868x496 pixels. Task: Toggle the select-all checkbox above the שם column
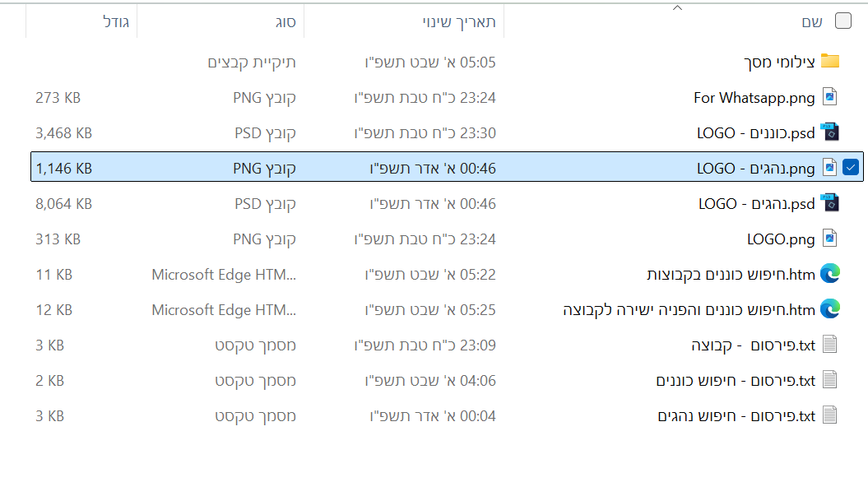[x=842, y=21]
